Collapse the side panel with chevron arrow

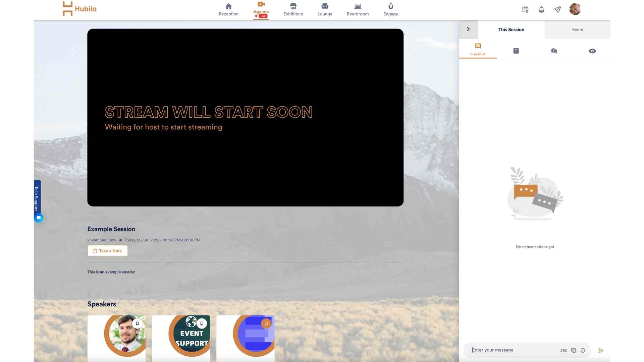tap(468, 29)
